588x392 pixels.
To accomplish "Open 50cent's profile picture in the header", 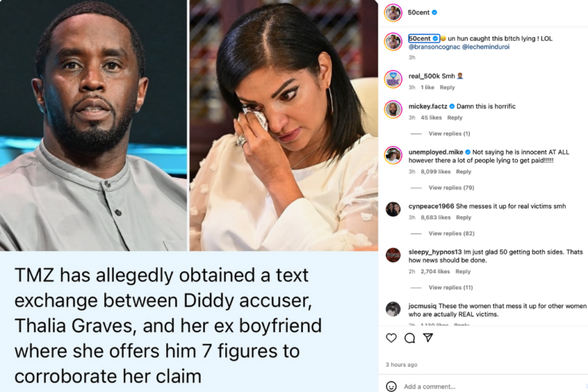I will pos(393,12).
